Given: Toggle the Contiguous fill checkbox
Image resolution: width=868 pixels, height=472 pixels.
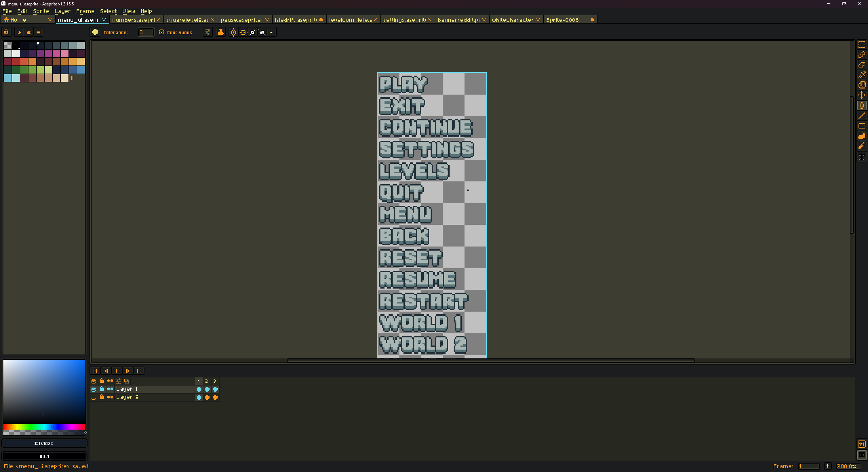Looking at the screenshot, I should 162,32.
